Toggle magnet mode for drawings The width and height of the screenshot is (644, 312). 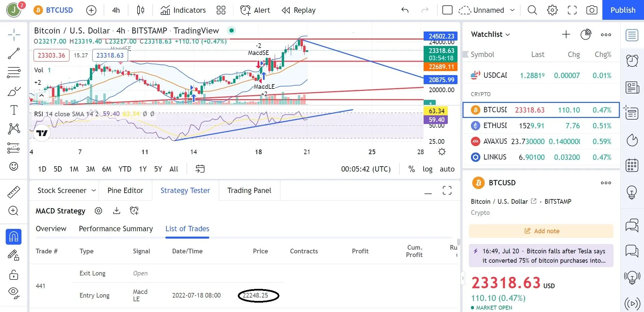(x=14, y=237)
